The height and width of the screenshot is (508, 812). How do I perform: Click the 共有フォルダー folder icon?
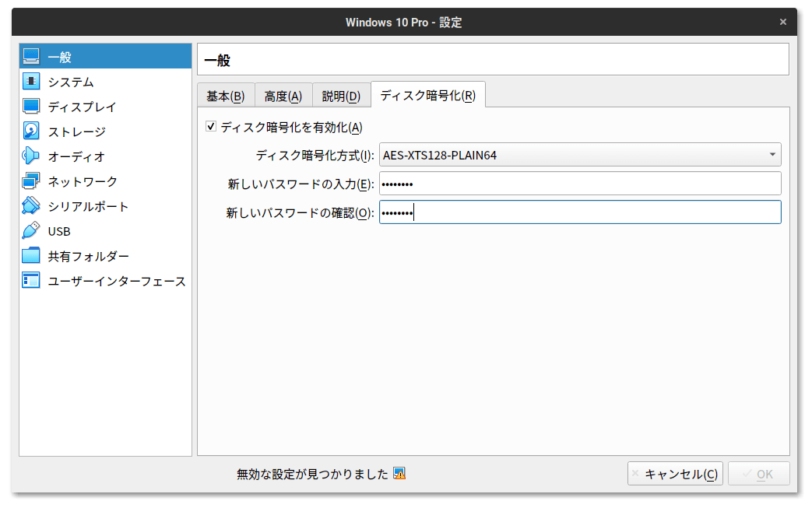pyautogui.click(x=31, y=255)
